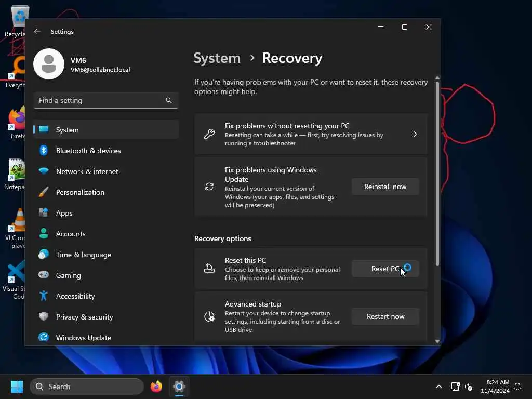Open the Accounts person icon

(44, 233)
